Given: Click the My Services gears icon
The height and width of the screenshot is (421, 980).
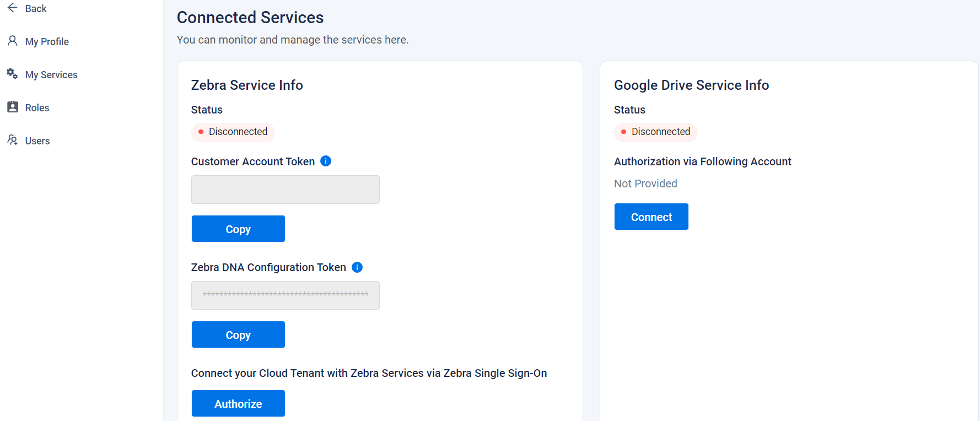Looking at the screenshot, I should (12, 74).
